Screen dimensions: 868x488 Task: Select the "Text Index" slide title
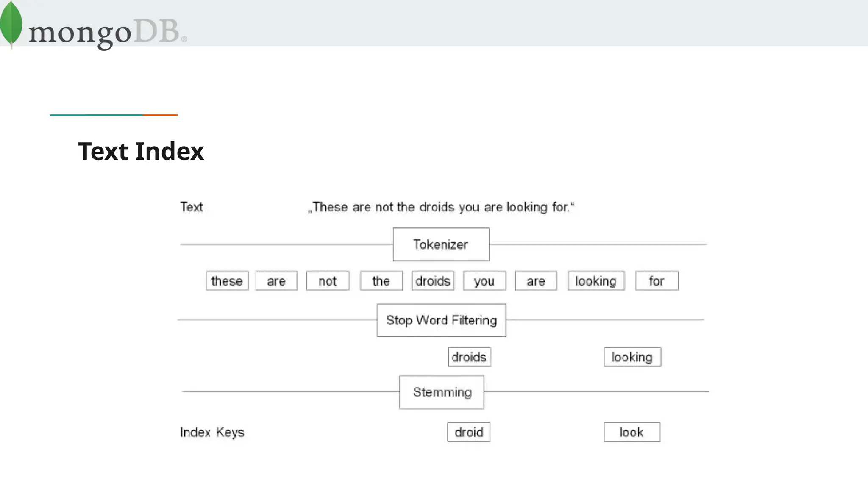click(141, 151)
